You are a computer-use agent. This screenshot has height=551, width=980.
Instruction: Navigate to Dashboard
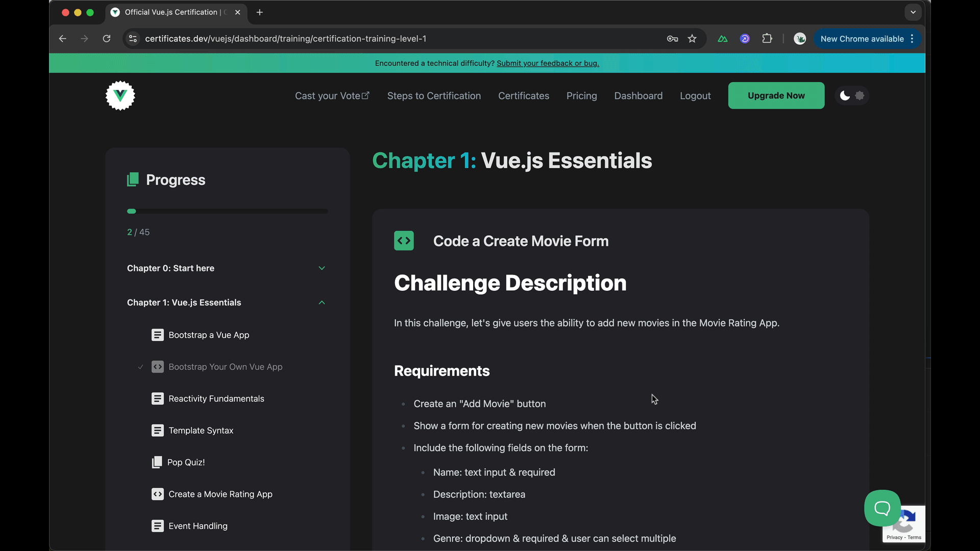(639, 96)
